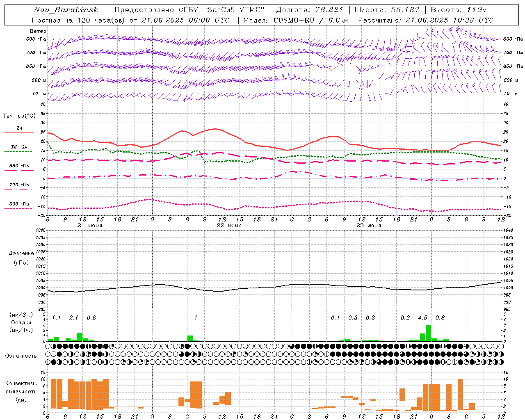Click the 'Прогноз на 120 часа(ов)' text
This screenshot has height=420, width=525.
(78, 20)
